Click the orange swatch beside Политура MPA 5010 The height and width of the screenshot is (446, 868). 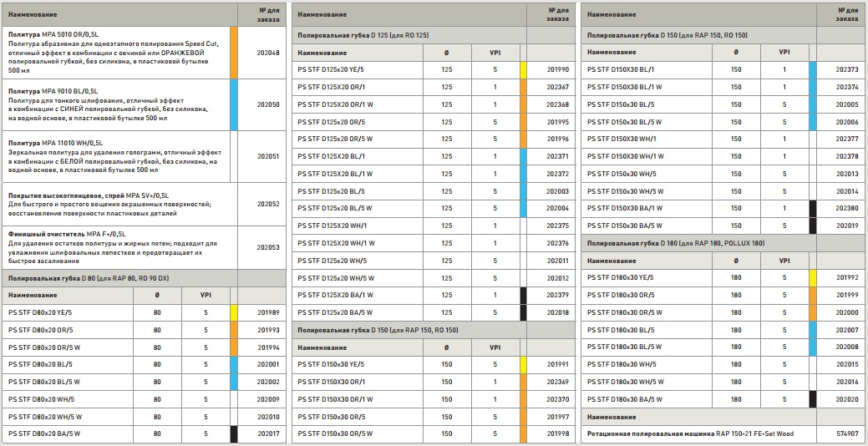tap(234, 53)
